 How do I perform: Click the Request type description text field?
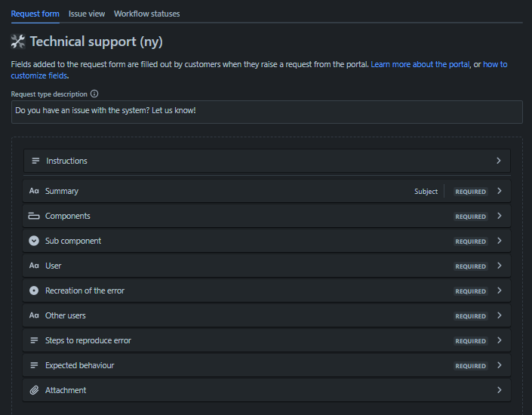(266, 112)
